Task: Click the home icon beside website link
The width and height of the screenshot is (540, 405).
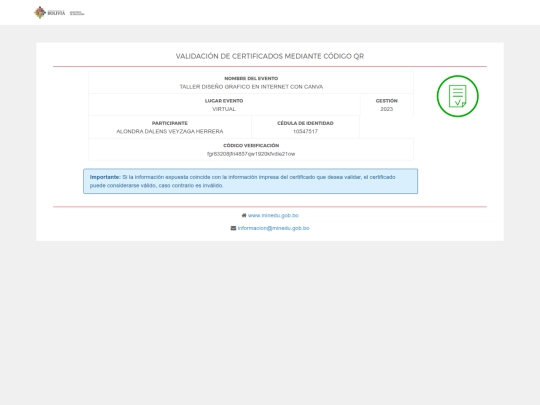Action: click(x=244, y=215)
